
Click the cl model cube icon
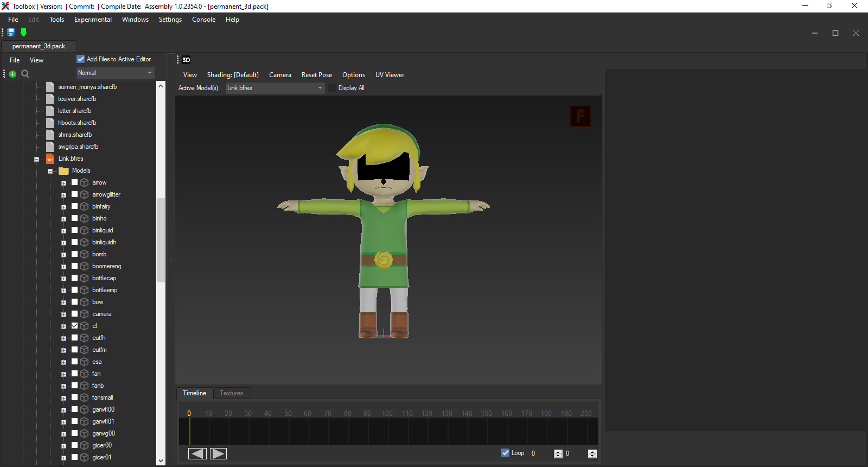pyautogui.click(x=84, y=326)
